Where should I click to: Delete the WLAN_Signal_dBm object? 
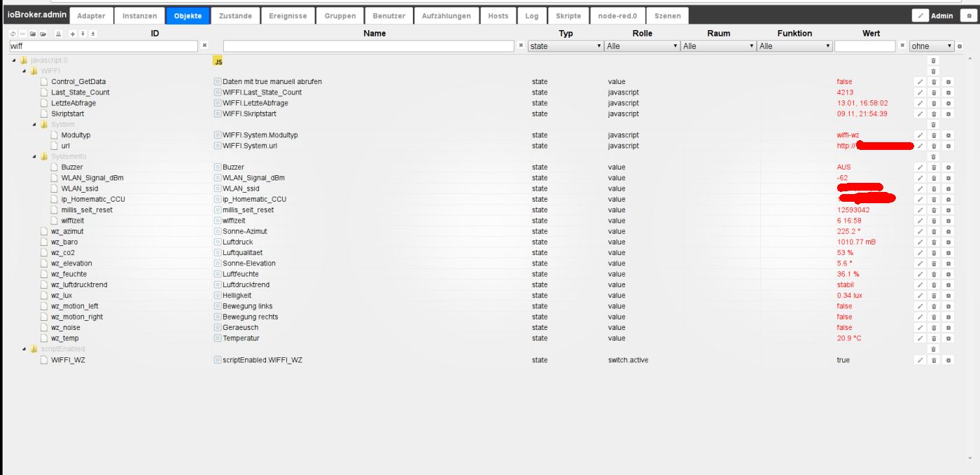click(x=934, y=178)
